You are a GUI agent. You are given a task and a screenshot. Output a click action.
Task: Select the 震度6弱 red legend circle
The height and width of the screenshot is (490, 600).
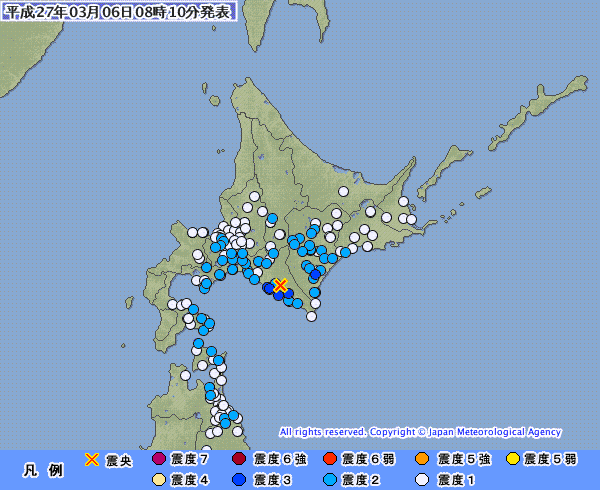pyautogui.click(x=330, y=459)
